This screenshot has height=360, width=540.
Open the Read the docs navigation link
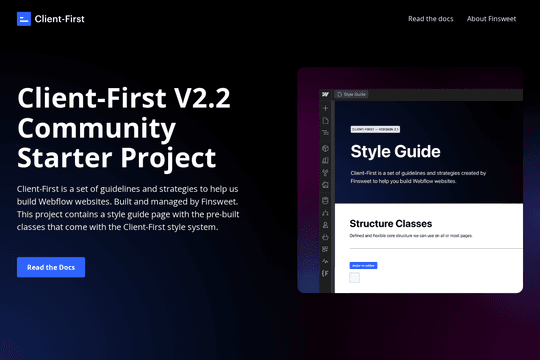430,19
